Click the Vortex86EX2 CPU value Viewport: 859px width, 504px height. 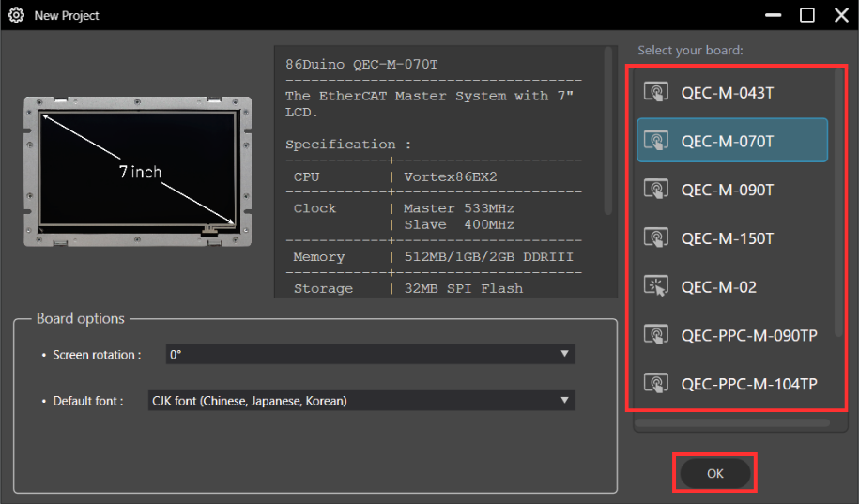[x=451, y=177]
